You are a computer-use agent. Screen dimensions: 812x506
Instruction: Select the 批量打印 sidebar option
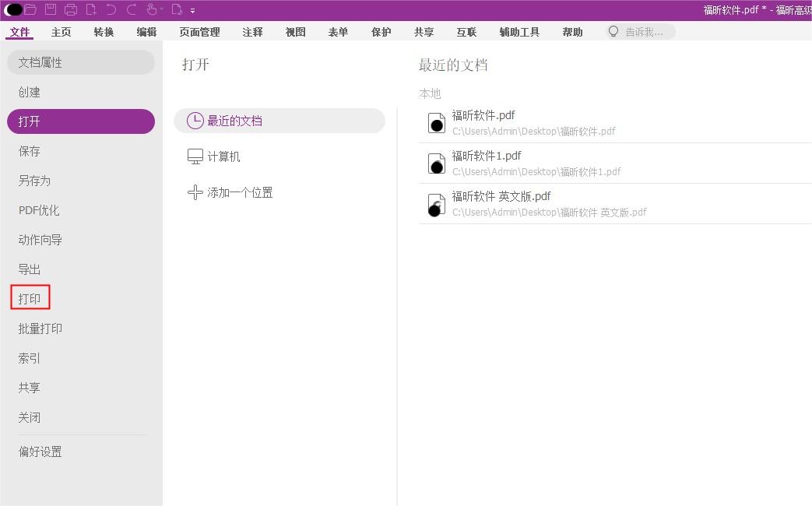pyautogui.click(x=39, y=329)
